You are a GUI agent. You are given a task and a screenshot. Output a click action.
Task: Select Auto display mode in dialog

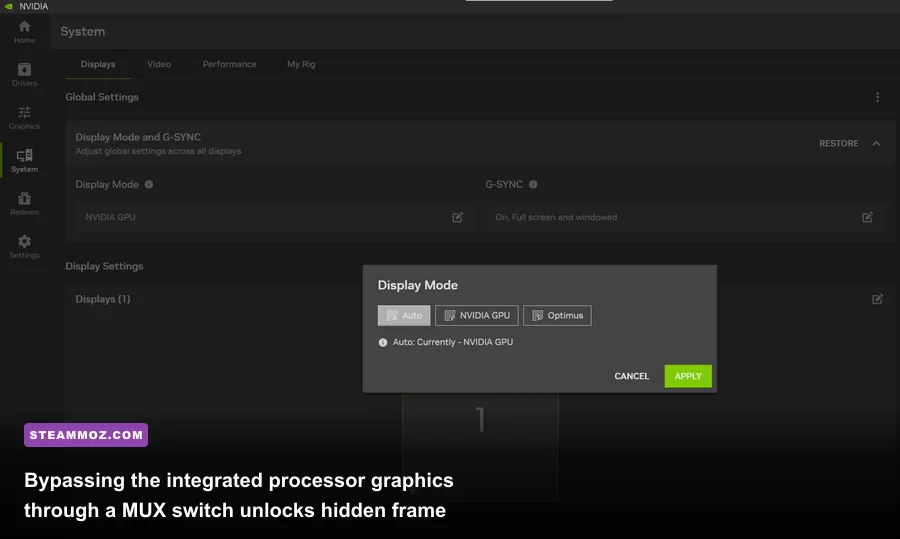[x=404, y=315]
